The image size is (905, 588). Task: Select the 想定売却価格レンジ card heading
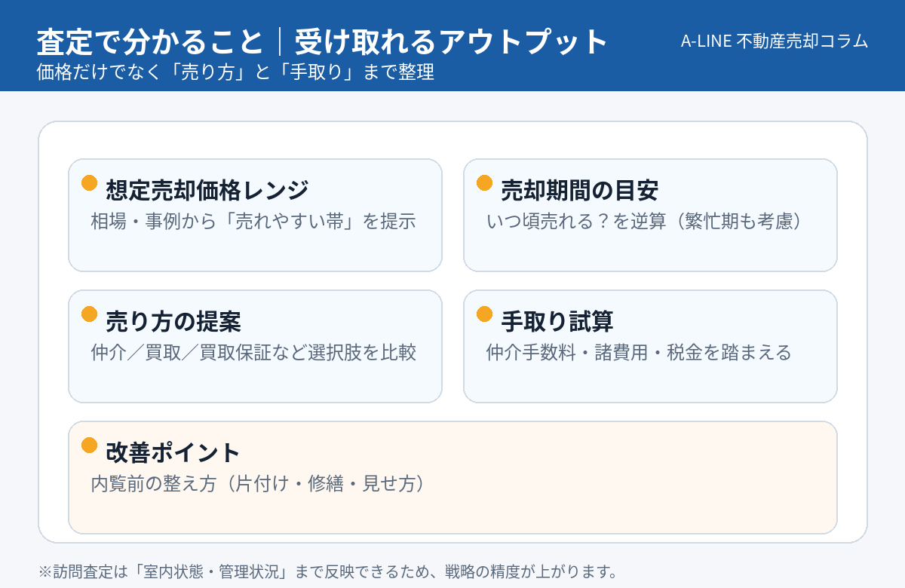tap(207, 191)
